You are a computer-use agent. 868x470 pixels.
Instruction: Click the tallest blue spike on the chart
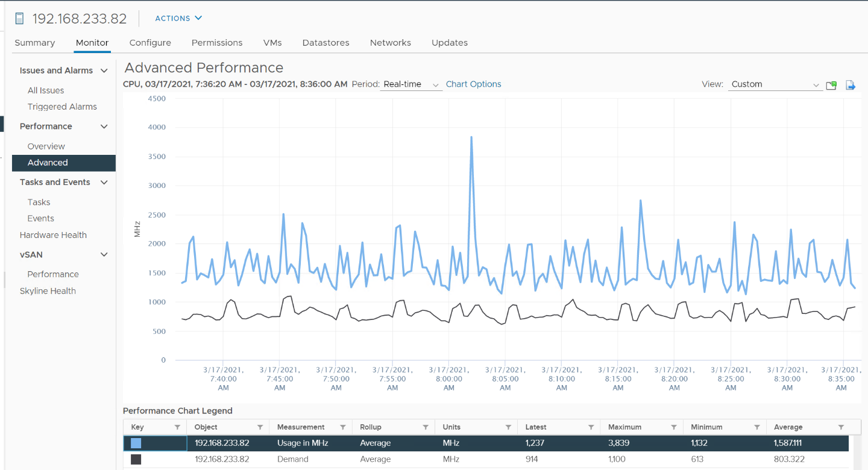click(x=471, y=138)
